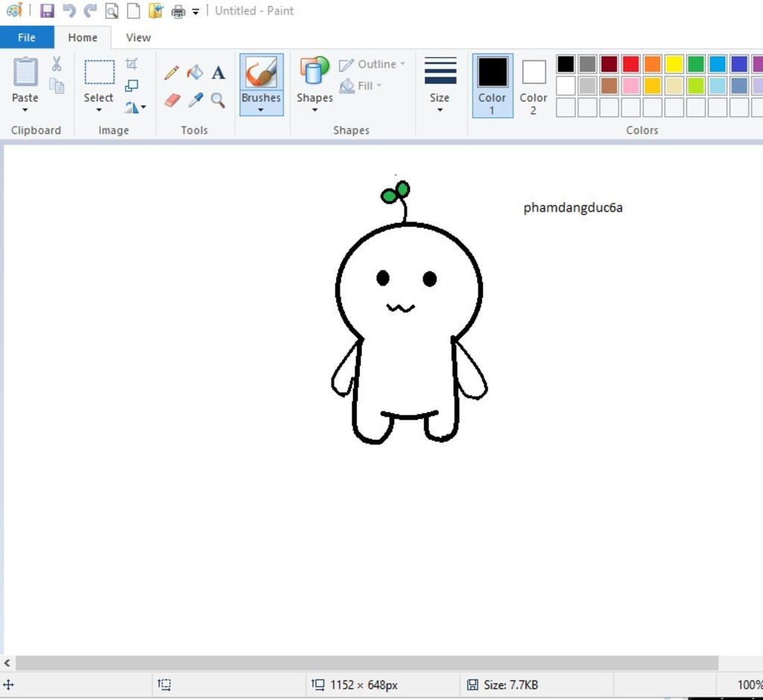
Task: Select the Text tool
Action: [218, 72]
